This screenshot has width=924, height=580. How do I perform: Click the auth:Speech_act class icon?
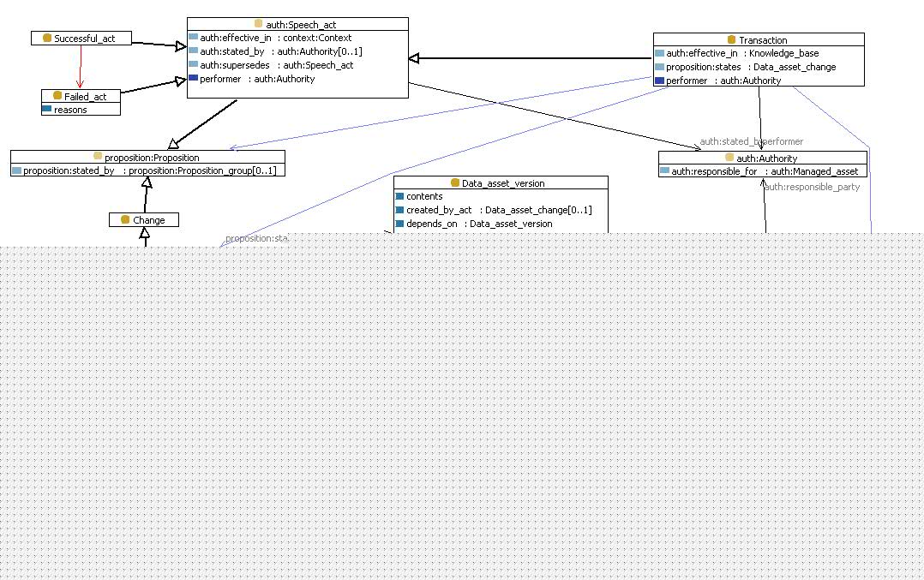pos(258,23)
